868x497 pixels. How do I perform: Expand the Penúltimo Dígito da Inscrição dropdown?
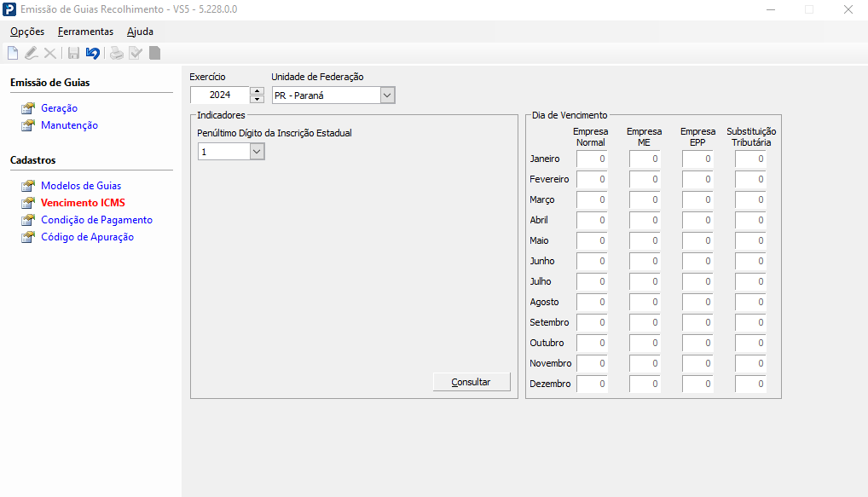pyautogui.click(x=257, y=152)
